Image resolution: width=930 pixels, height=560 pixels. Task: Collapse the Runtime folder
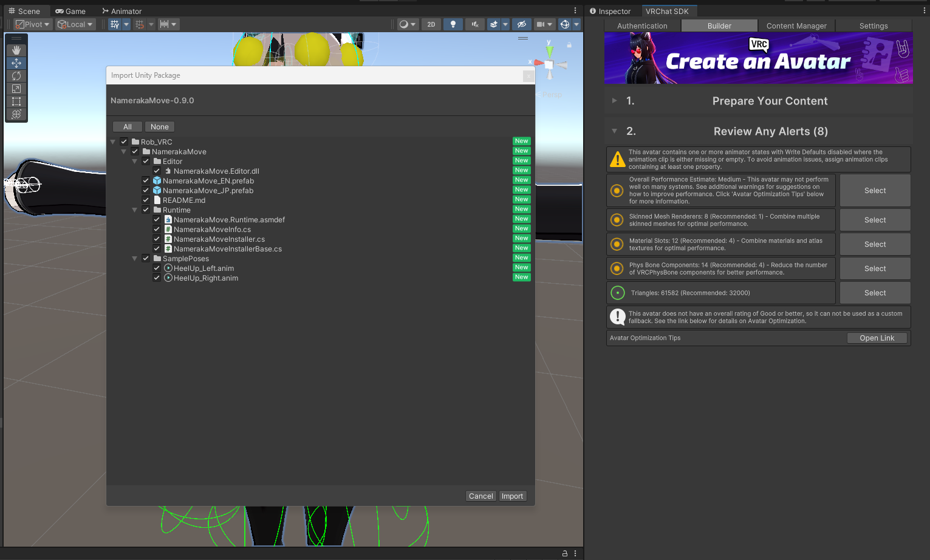pyautogui.click(x=135, y=210)
